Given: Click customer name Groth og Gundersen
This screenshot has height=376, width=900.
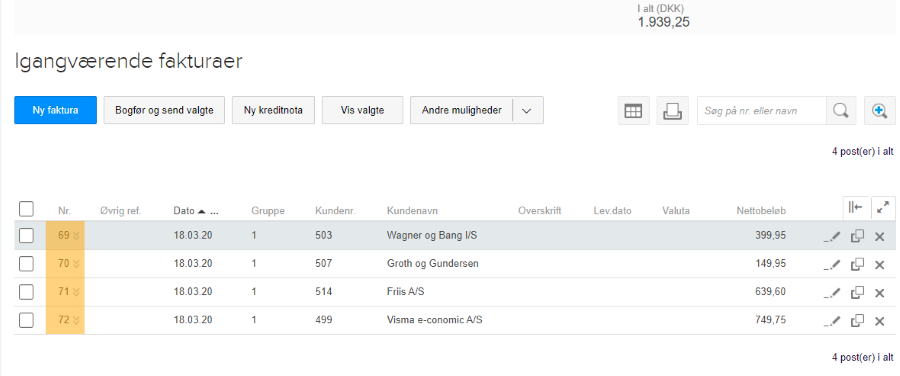Looking at the screenshot, I should coord(433,263).
